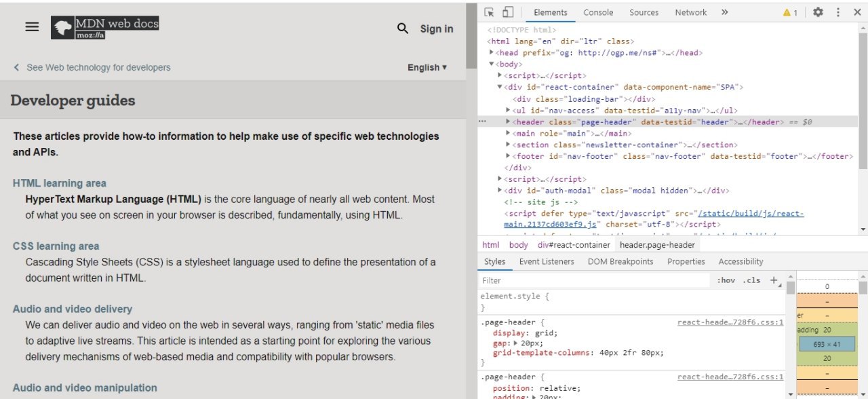Screen dimensions: 868x399
Task: Expand the nav-access ul node
Action: [x=509, y=111]
